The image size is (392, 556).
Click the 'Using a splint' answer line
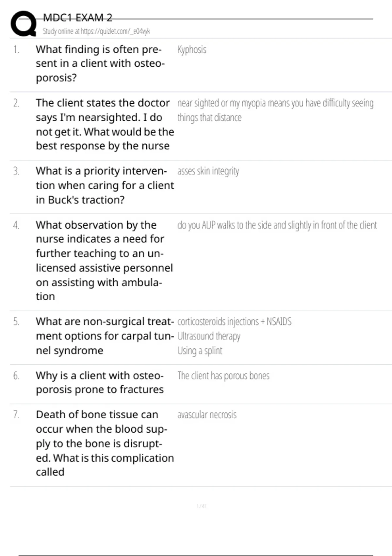200,351
